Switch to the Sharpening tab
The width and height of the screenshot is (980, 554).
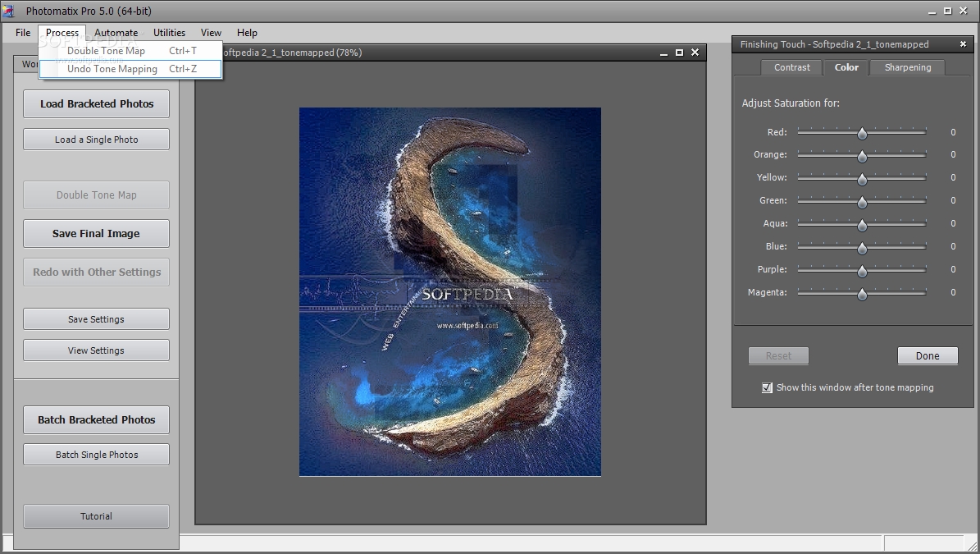point(907,67)
